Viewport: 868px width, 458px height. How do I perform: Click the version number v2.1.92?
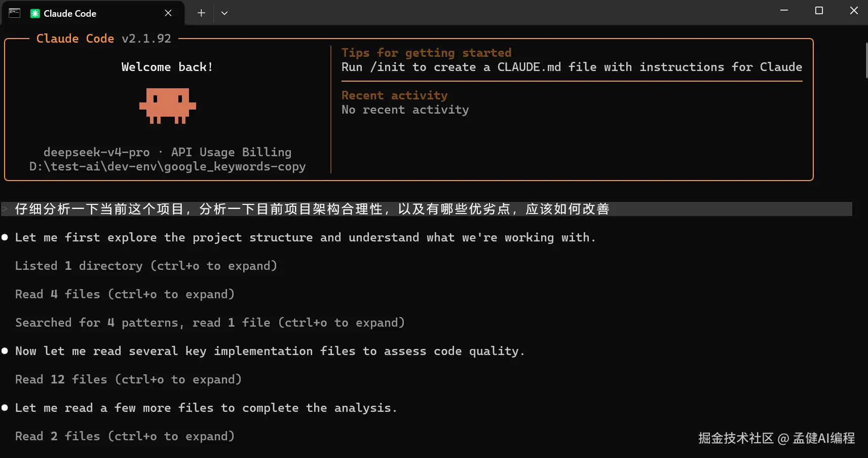click(146, 39)
